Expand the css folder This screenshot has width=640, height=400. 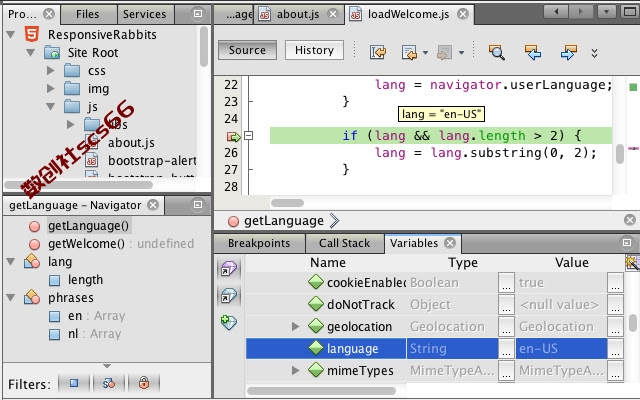51,71
